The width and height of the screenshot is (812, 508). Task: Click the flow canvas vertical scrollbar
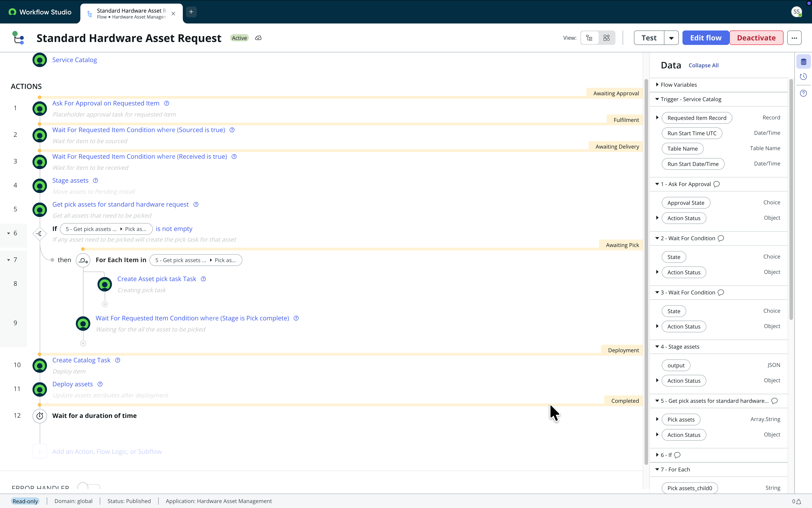646,272
